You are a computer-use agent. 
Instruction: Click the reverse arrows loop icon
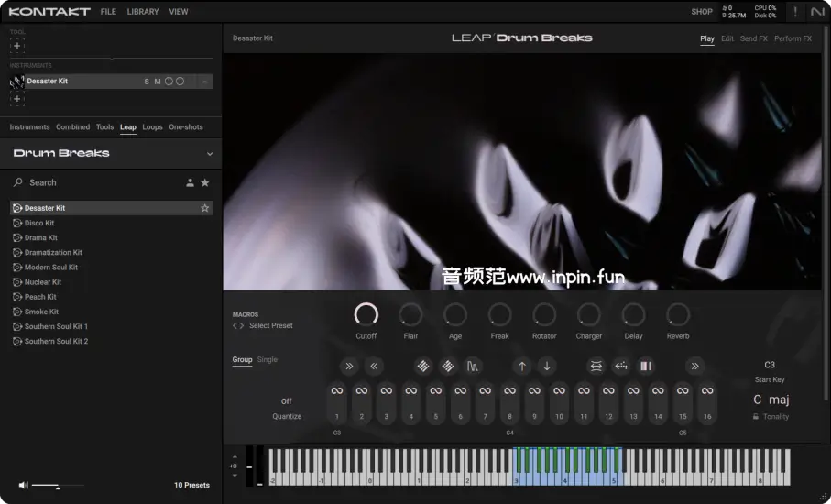click(596, 366)
